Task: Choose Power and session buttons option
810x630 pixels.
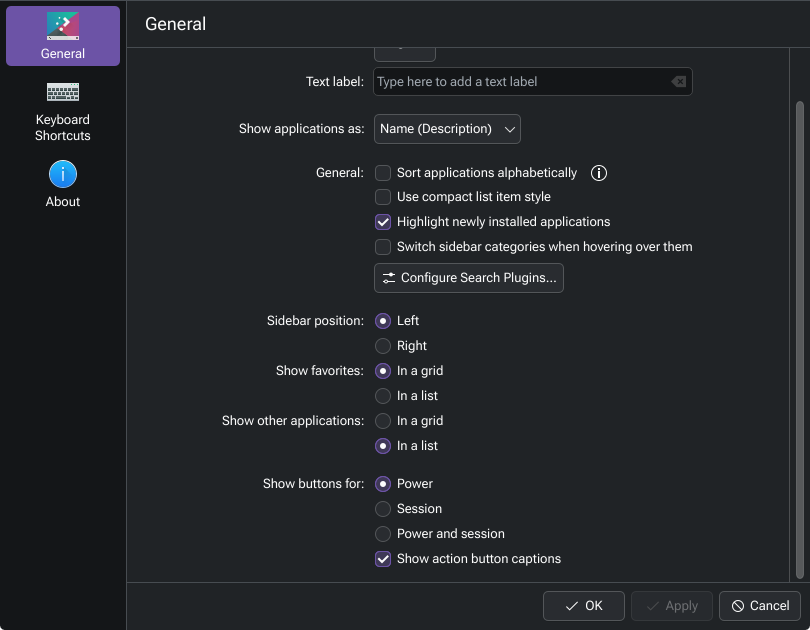Action: pos(383,534)
